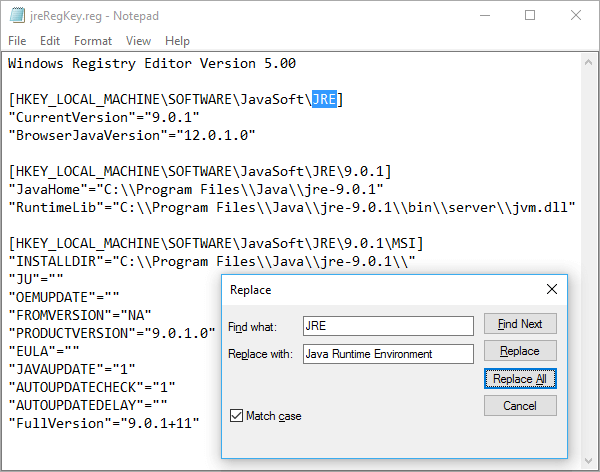The width and height of the screenshot is (600, 472).
Task: Open the File menu
Action: (17, 41)
